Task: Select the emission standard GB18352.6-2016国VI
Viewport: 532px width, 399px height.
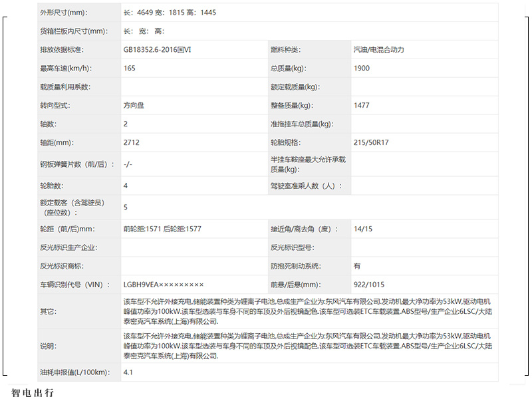Action: [157, 49]
